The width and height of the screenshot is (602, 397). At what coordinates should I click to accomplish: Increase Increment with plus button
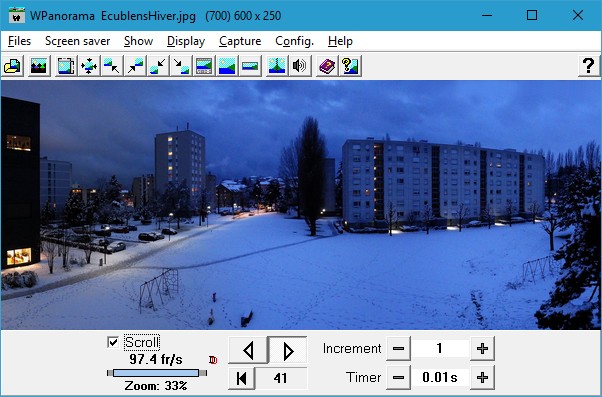coord(482,349)
